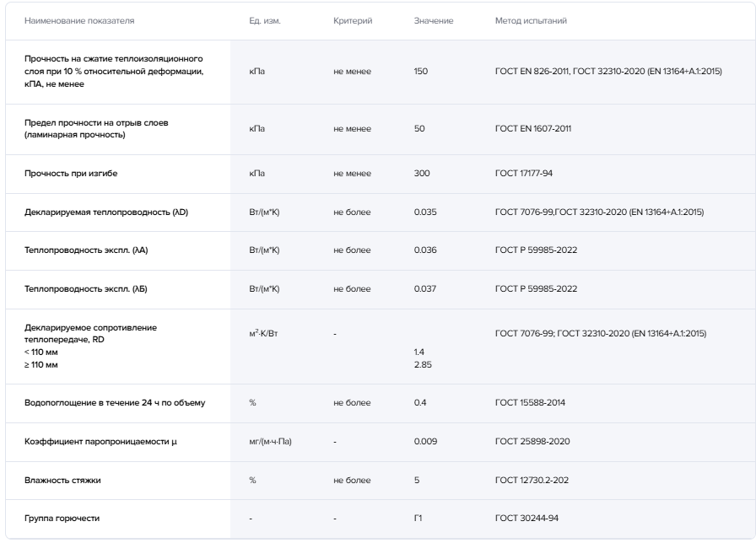
Task: Click the value 0.037 for λБ conductivity
Action: (425, 289)
